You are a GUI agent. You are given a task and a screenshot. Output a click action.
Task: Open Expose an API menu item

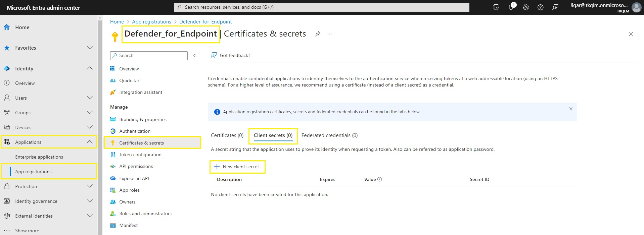coord(134,178)
